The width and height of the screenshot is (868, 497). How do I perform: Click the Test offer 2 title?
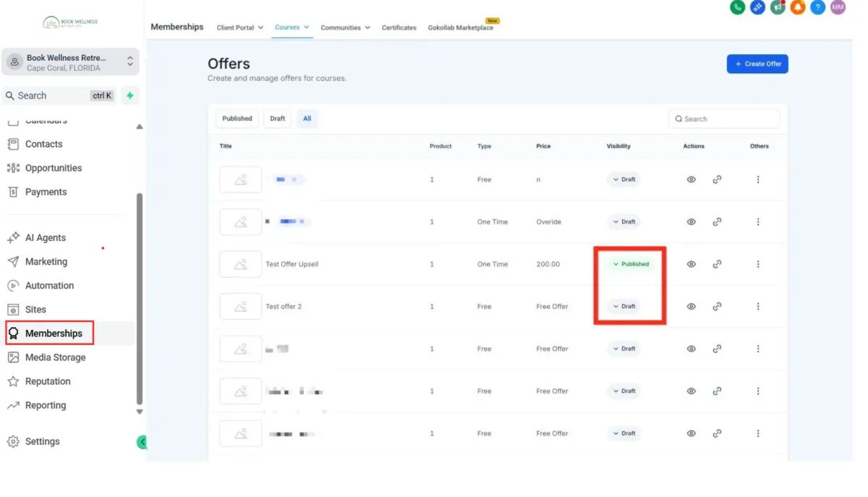284,307
